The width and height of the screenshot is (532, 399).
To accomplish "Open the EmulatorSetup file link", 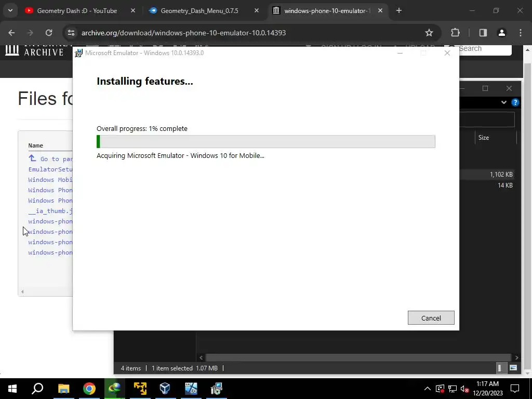I will tap(50, 169).
